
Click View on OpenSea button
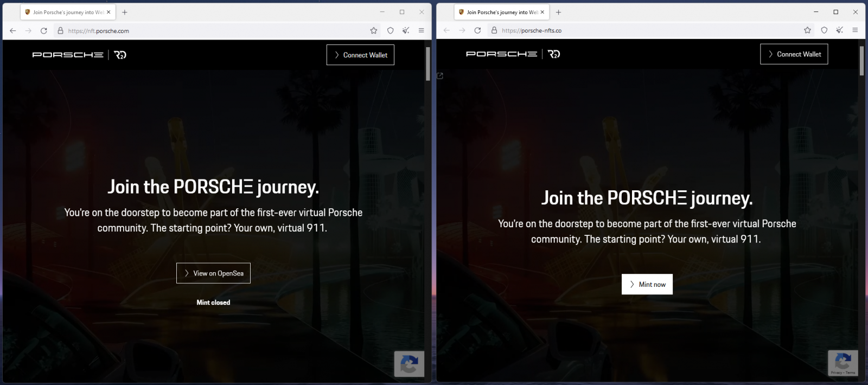tap(213, 273)
